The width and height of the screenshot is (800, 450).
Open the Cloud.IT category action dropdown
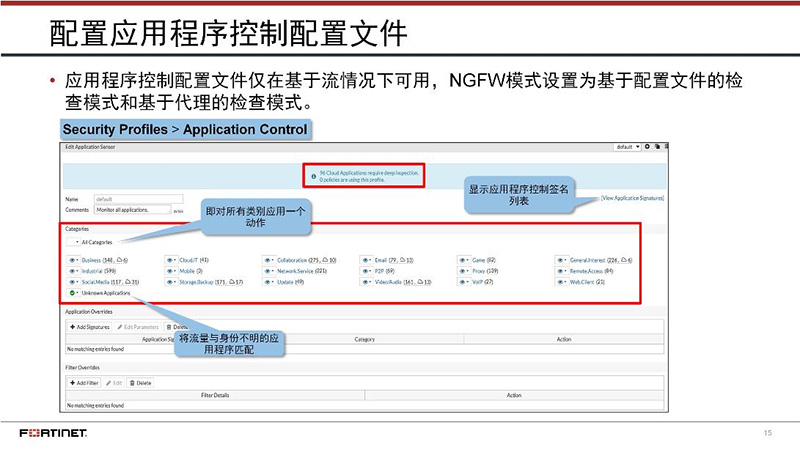tap(171, 260)
